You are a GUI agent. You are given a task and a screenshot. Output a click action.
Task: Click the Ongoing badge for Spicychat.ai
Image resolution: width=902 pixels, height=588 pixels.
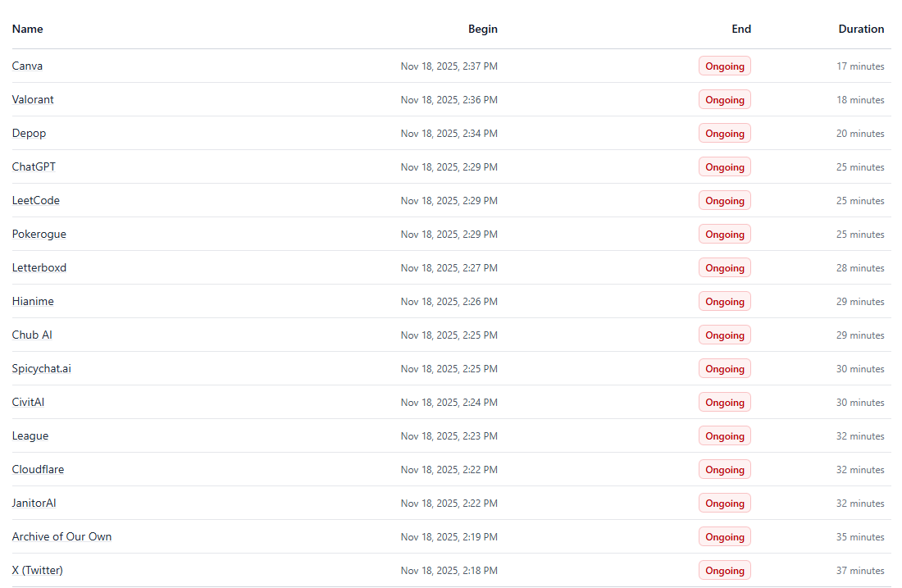(725, 369)
